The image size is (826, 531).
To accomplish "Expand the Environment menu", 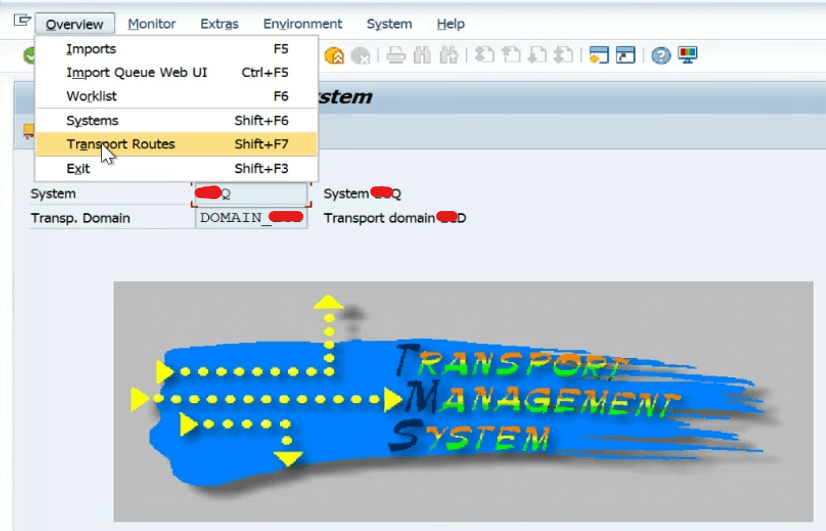I will (302, 24).
